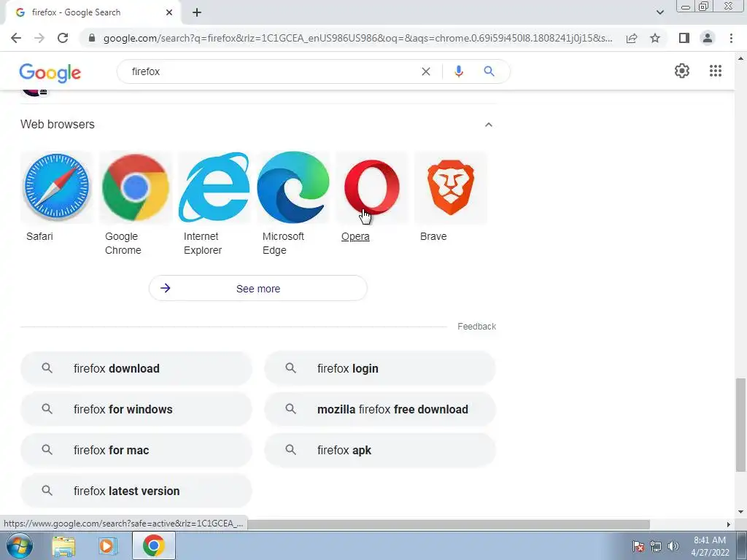Viewport: 747px width, 560px height.
Task: Open the Opera logo thumbnail
Action: click(x=372, y=187)
